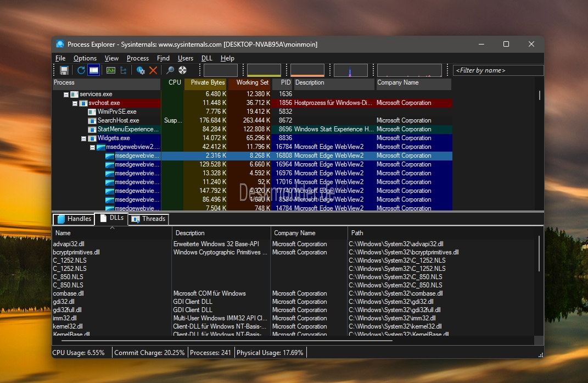Click the orange physical memory mini graph
This screenshot has width=588, height=383.
point(307,70)
